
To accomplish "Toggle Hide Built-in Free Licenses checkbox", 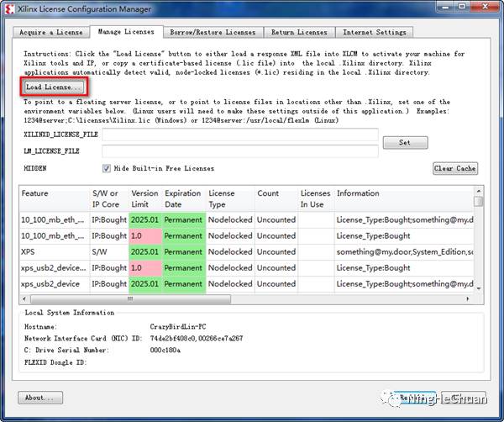I will [x=107, y=168].
